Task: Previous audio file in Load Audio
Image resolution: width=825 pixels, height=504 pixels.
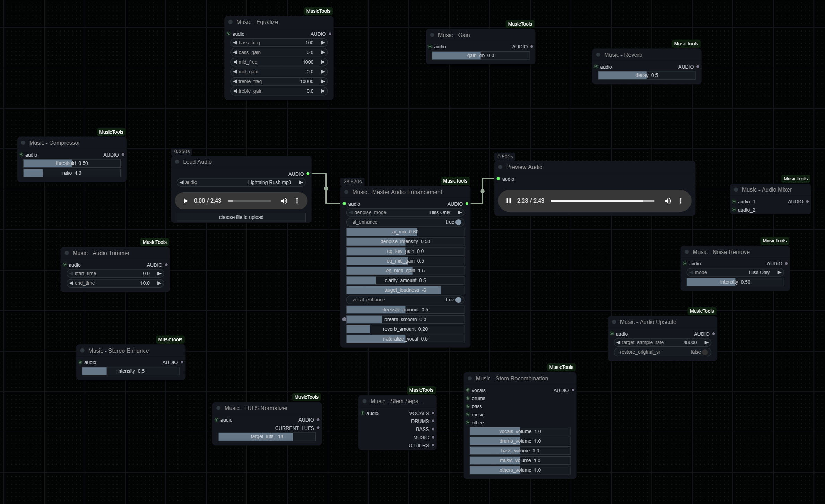Action: (181, 182)
